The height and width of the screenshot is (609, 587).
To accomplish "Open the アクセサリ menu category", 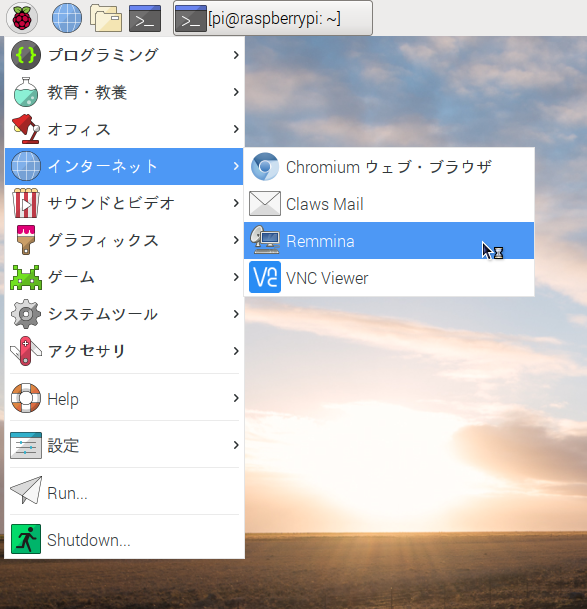I will point(124,351).
